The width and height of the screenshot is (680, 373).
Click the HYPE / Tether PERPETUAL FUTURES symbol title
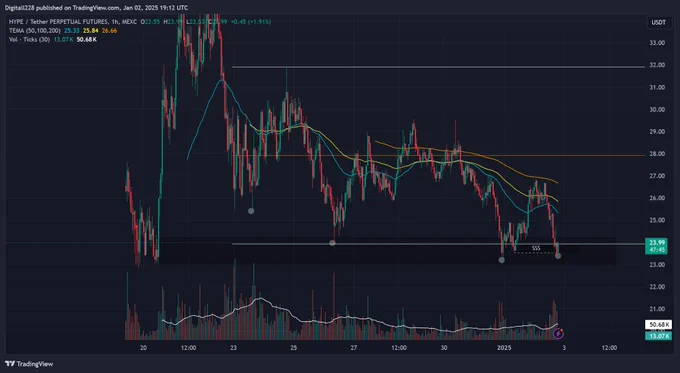[72, 21]
